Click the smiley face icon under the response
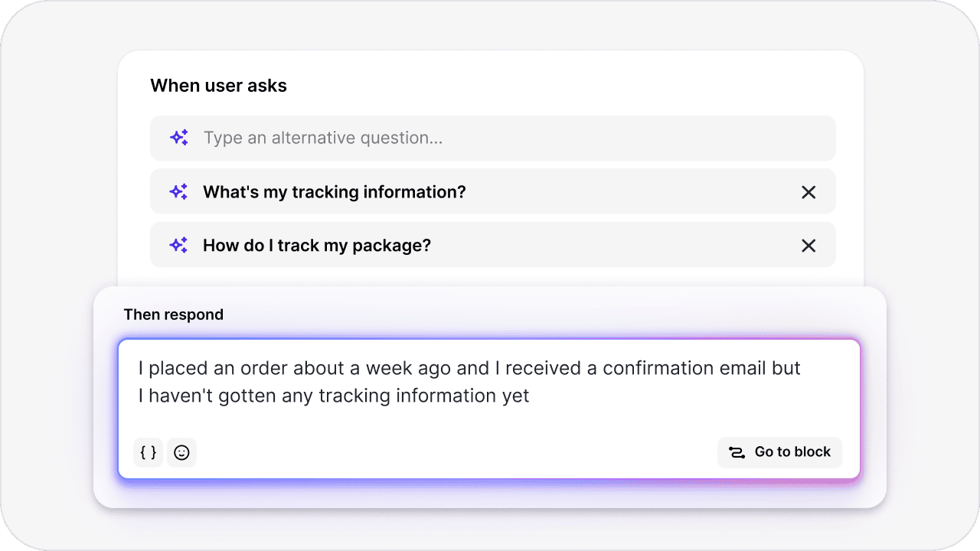The height and width of the screenshot is (551, 980). 181,452
